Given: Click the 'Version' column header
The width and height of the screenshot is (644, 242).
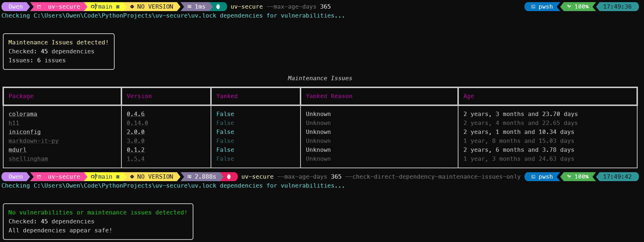Looking at the screenshot, I should tap(139, 96).
